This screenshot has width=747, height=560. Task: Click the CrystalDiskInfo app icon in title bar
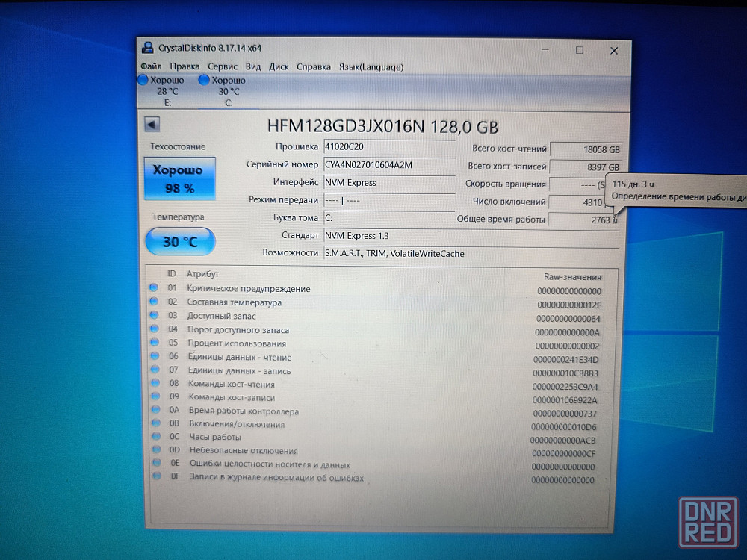(148, 49)
